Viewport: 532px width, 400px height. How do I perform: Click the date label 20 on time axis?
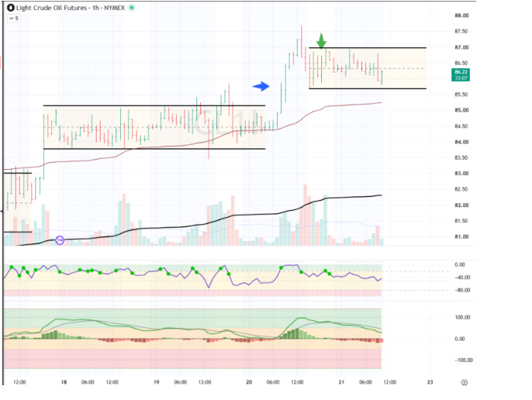point(249,382)
